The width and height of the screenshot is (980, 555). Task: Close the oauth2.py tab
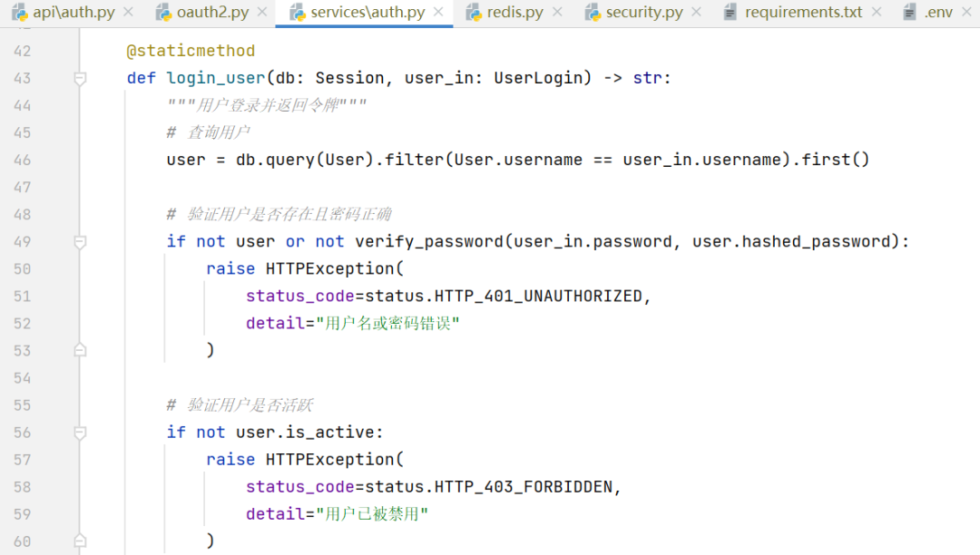[260, 13]
